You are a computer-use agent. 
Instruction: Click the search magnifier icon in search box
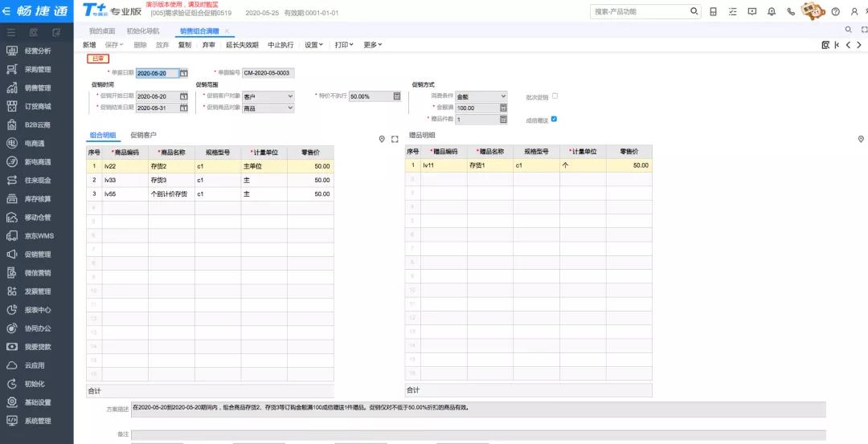pos(694,11)
